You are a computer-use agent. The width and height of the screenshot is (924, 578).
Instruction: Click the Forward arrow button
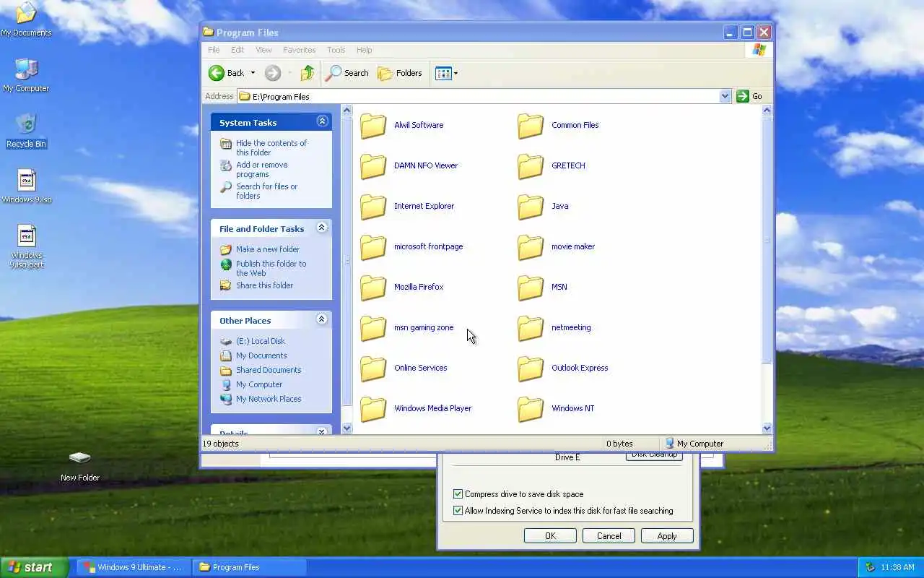[x=273, y=73]
